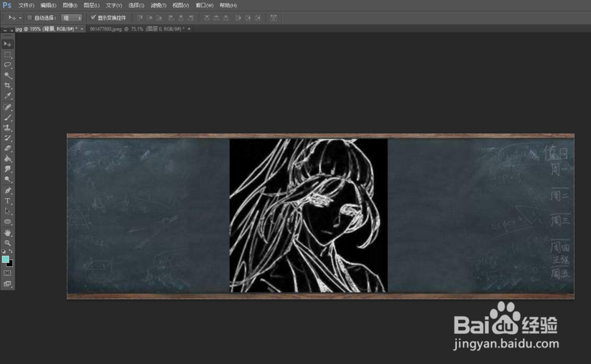Select the Path Selection tool
591x364 pixels.
point(8,211)
